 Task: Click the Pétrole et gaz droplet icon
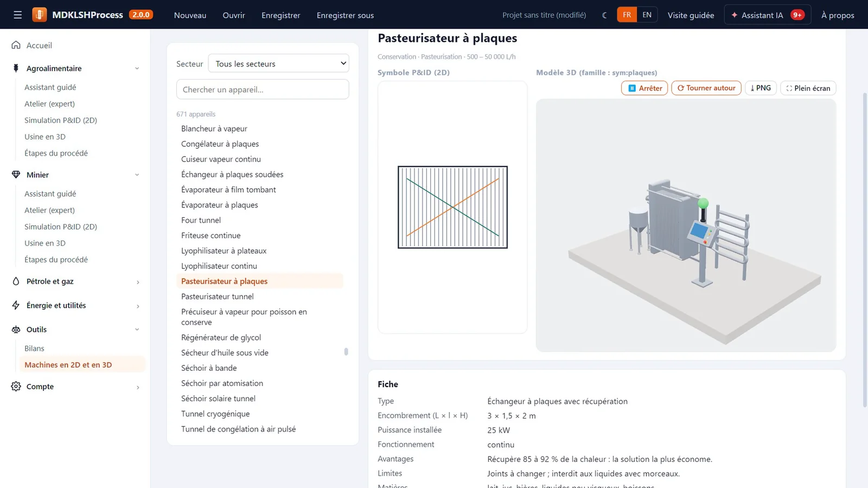click(16, 281)
